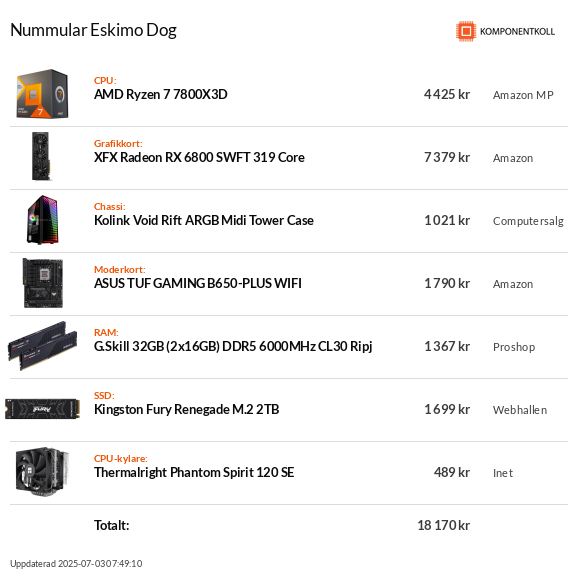Click the Komponentkoll chip logo icon
Screen dimensions: 577x577
[466, 31]
